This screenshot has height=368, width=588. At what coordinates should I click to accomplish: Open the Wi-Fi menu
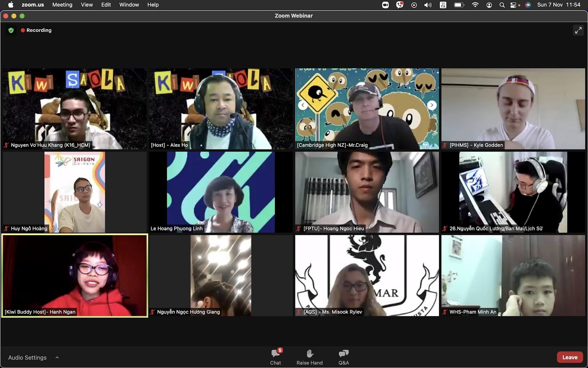point(475,5)
